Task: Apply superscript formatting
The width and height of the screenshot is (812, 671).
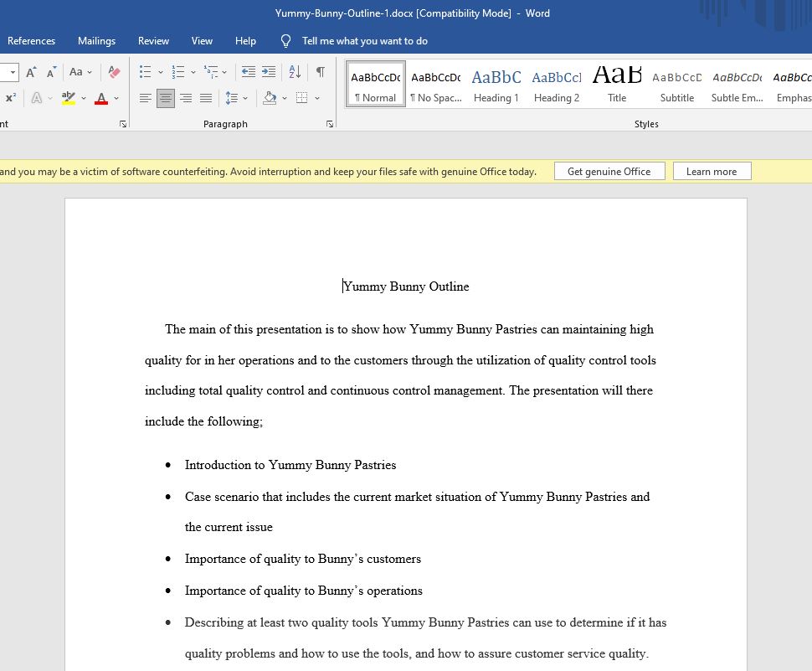Action: (x=10, y=97)
